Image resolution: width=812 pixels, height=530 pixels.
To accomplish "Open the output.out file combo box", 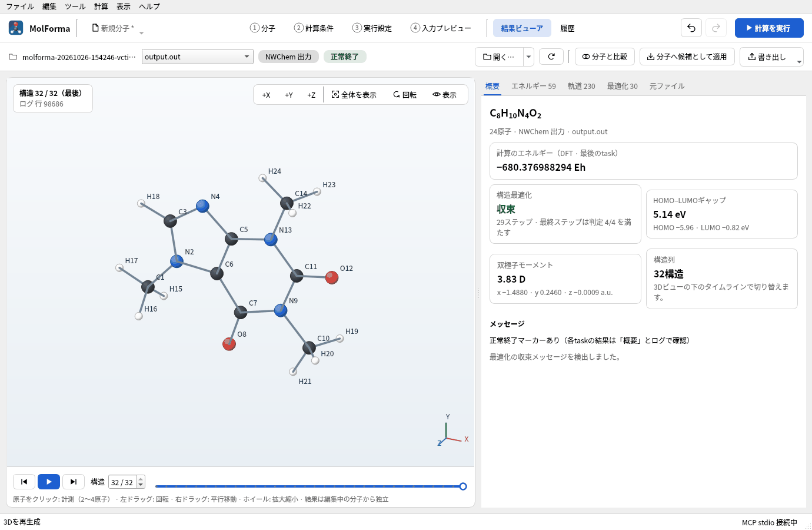I will (x=198, y=57).
